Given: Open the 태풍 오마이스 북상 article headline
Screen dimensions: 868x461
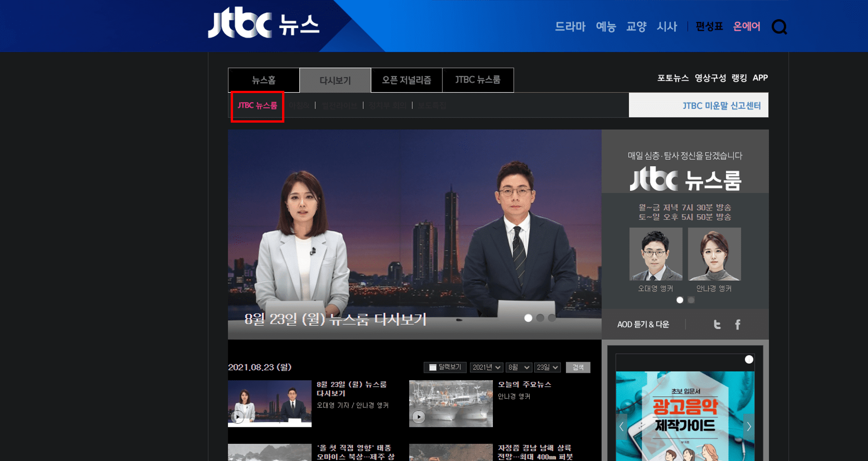Looking at the screenshot, I should [356, 452].
